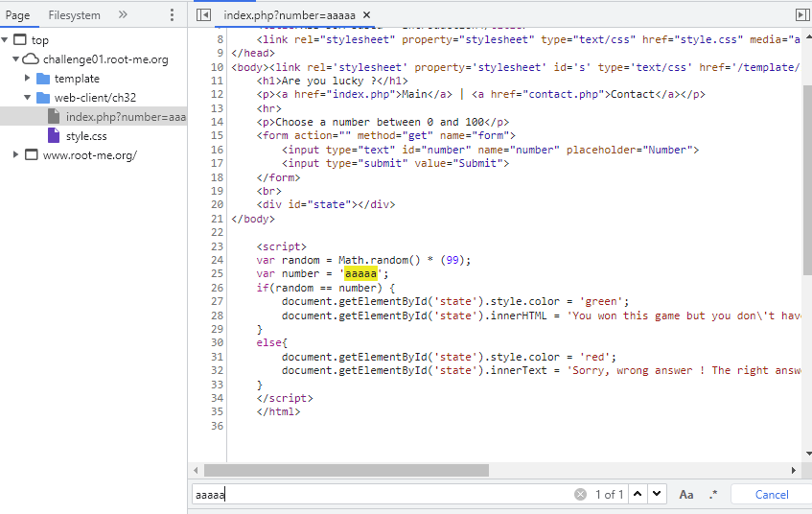Open style.css in the file tree
Image resolution: width=812 pixels, height=514 pixels.
click(86, 136)
